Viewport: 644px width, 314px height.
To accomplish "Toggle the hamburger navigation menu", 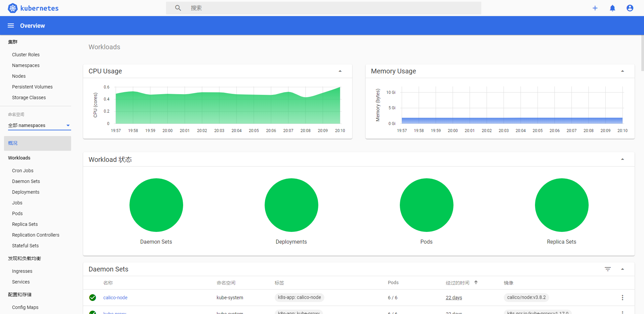I will click(x=11, y=25).
